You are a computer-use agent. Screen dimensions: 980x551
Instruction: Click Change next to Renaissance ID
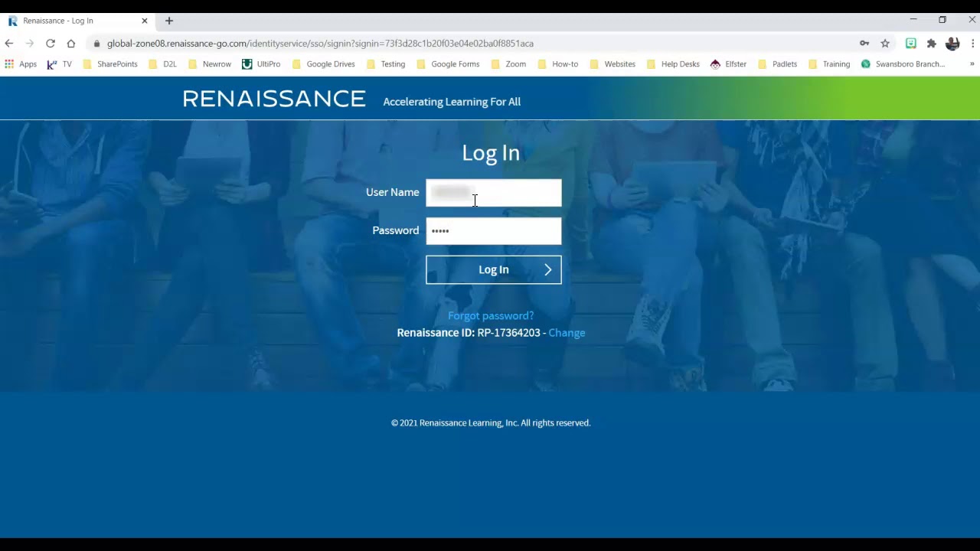click(567, 333)
